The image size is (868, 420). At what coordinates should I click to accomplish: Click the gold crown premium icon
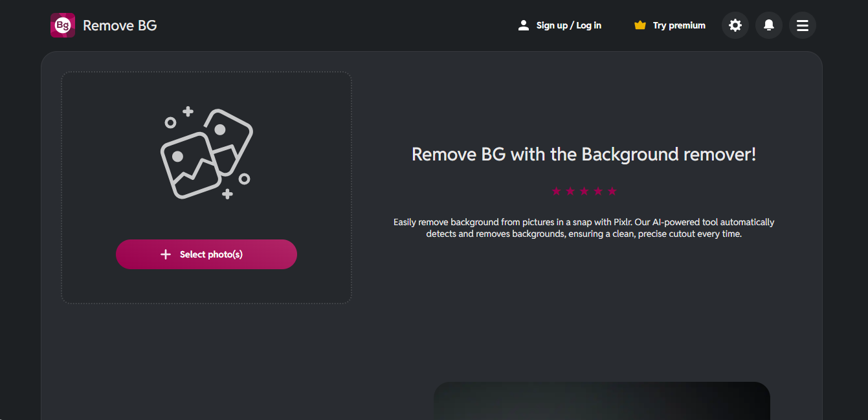tap(640, 25)
